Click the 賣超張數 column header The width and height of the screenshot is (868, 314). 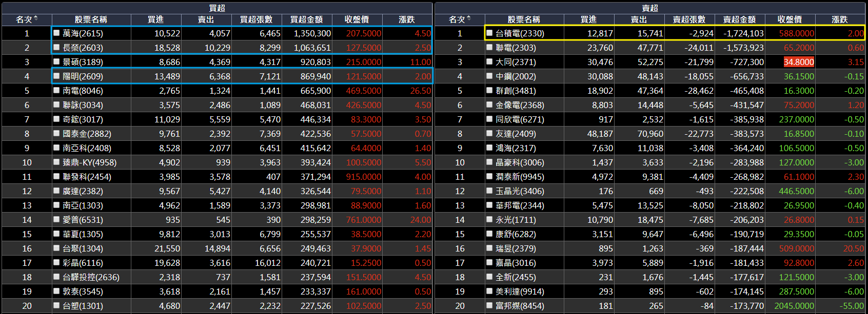689,19
